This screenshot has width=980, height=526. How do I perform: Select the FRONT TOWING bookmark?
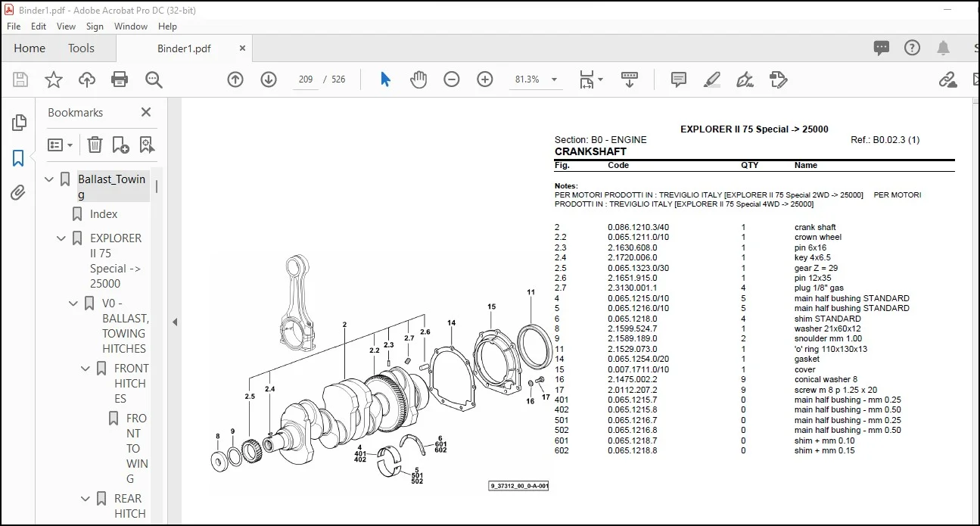pyautogui.click(x=137, y=448)
